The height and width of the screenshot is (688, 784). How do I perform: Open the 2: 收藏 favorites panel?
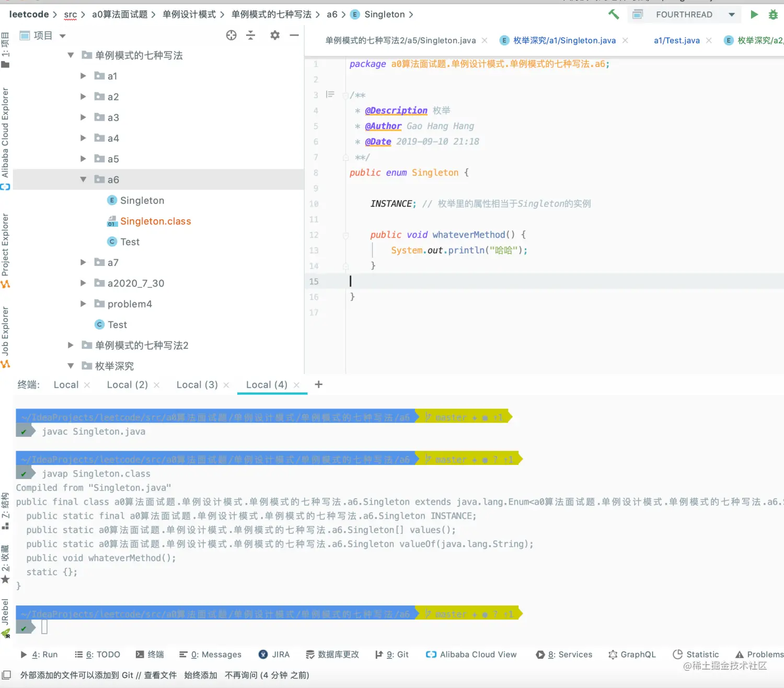click(x=5, y=563)
